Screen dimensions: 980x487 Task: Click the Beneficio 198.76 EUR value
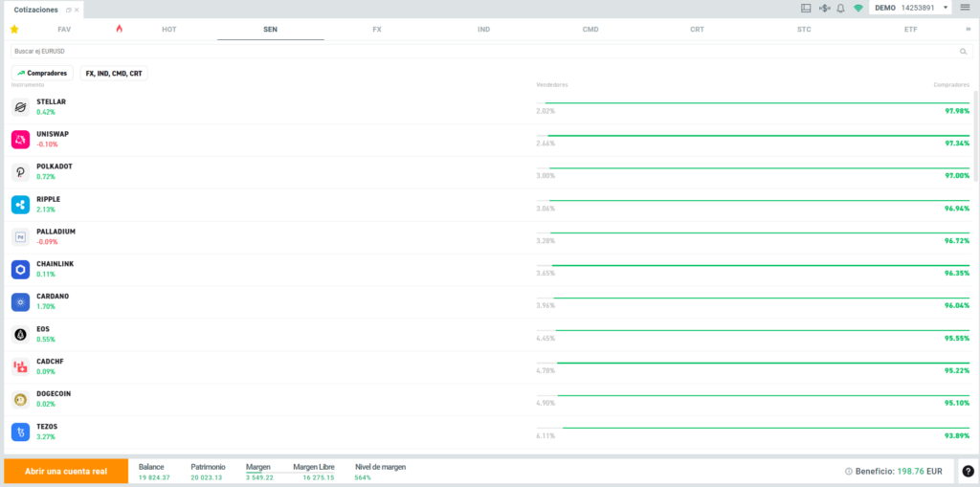click(920, 472)
